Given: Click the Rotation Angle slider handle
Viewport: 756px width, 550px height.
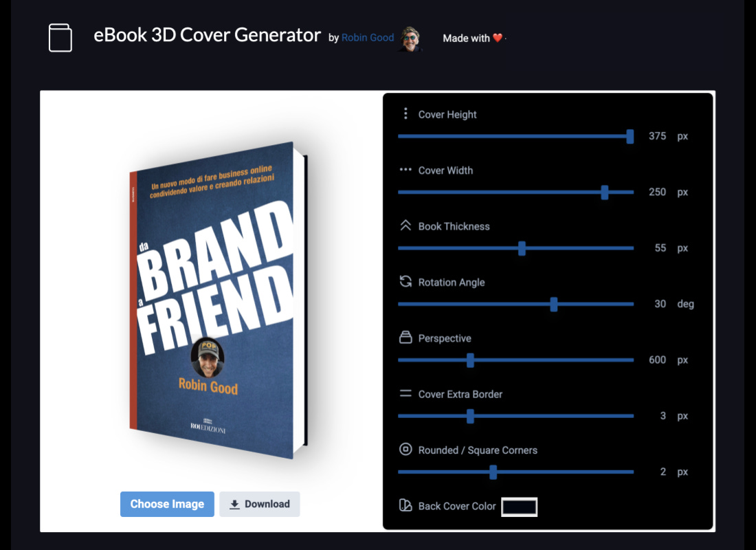Looking at the screenshot, I should tap(553, 305).
